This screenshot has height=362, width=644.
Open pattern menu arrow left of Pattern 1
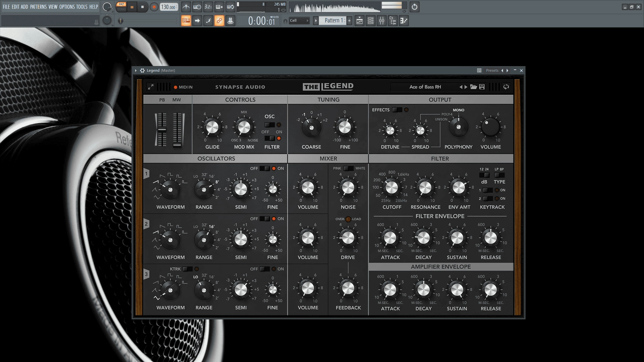(x=316, y=21)
